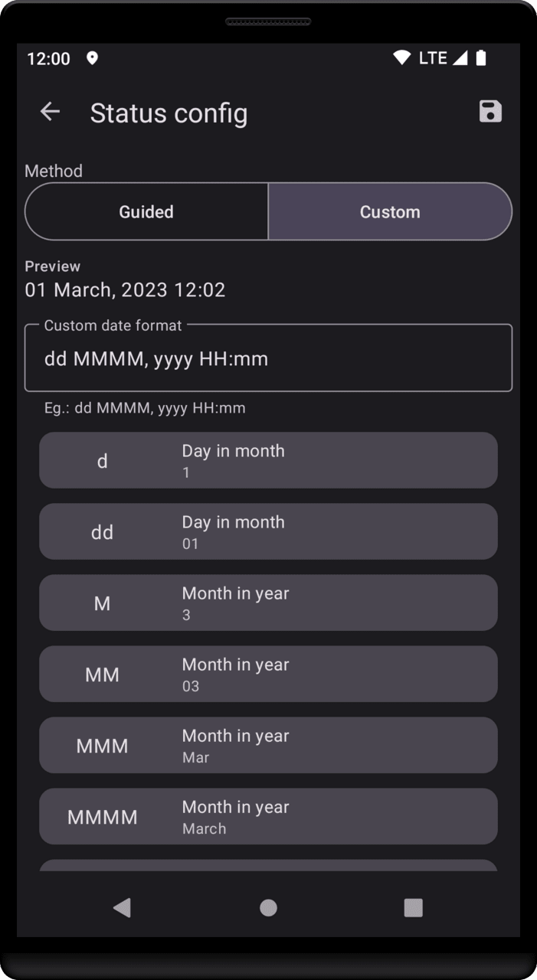Switch to the Guided method
The height and width of the screenshot is (980, 537).
(x=146, y=212)
